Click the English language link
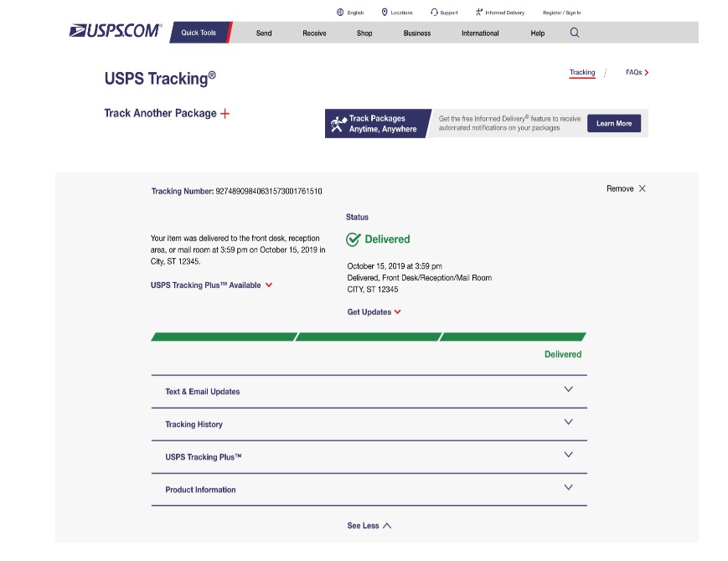This screenshot has height=561, width=728. 356,13
